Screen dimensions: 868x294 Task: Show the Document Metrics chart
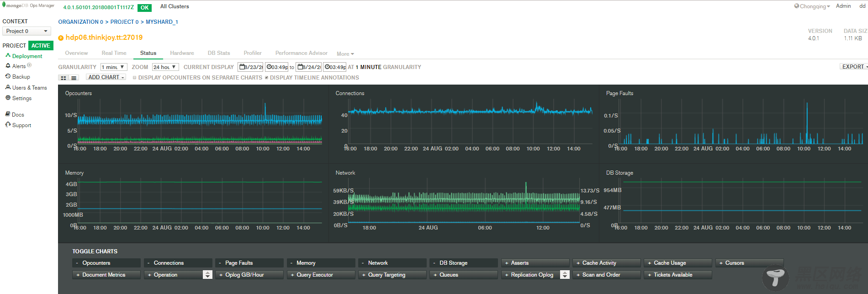[x=106, y=275]
